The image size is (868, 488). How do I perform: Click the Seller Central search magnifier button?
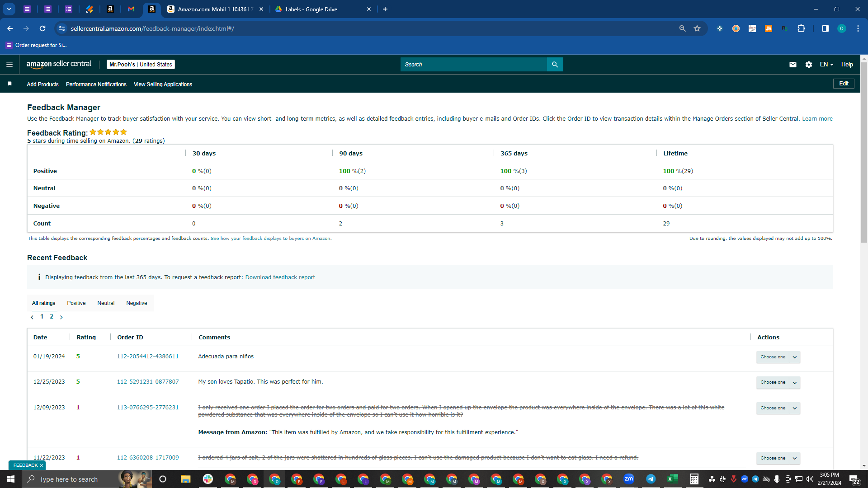pyautogui.click(x=555, y=65)
